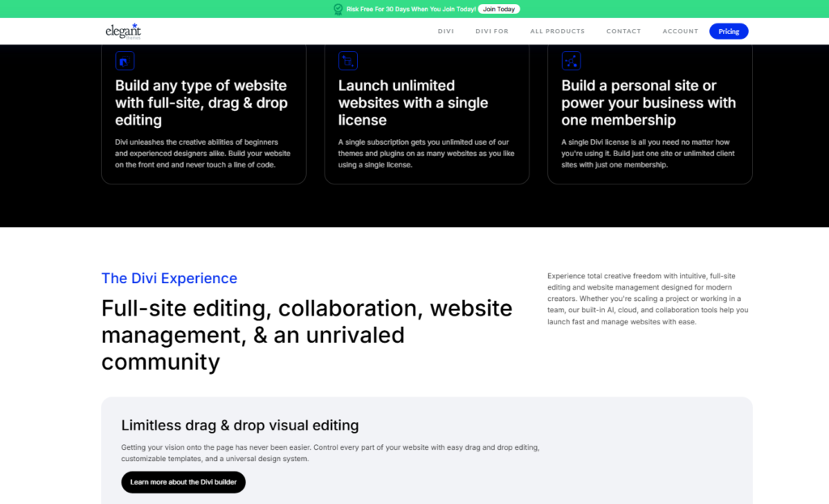Click the Risk Free For 30 Days text
829x504 pixels.
(x=410, y=9)
